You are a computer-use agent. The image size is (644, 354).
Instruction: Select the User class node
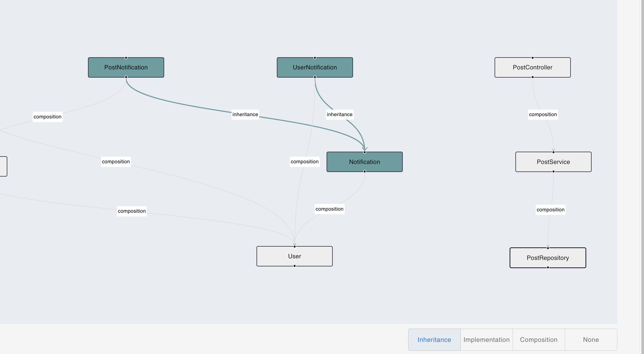pyautogui.click(x=295, y=256)
